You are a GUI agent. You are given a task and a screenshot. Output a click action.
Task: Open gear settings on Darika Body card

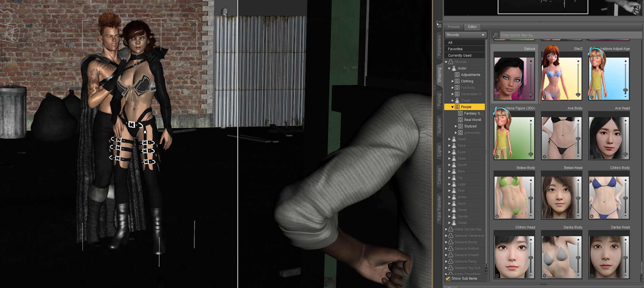click(544, 276)
